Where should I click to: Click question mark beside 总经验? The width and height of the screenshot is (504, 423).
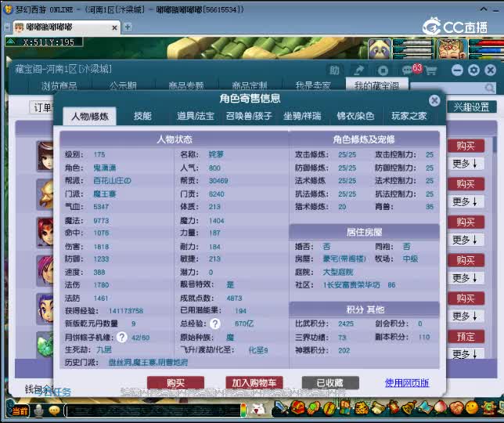coord(215,324)
